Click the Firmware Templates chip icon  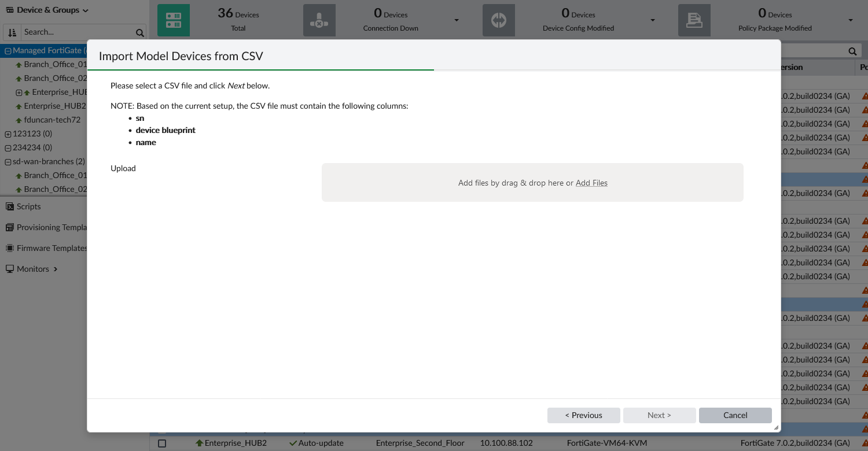(10, 248)
